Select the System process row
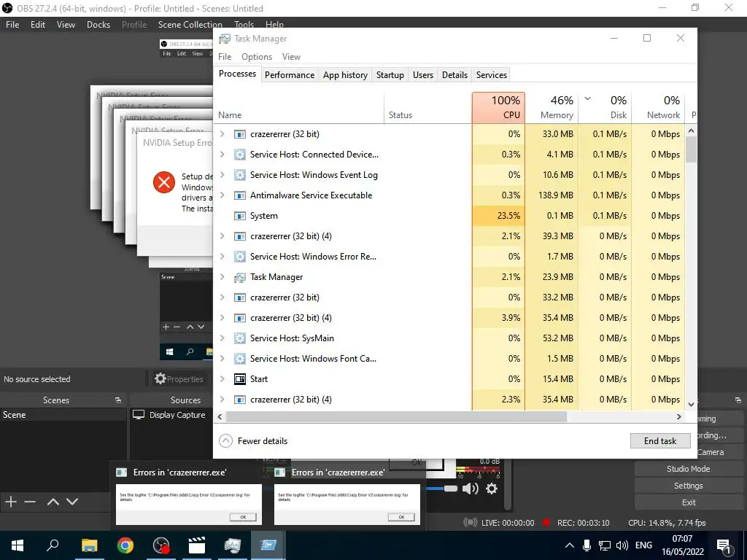Viewport: 747px width, 560px height. coord(449,216)
